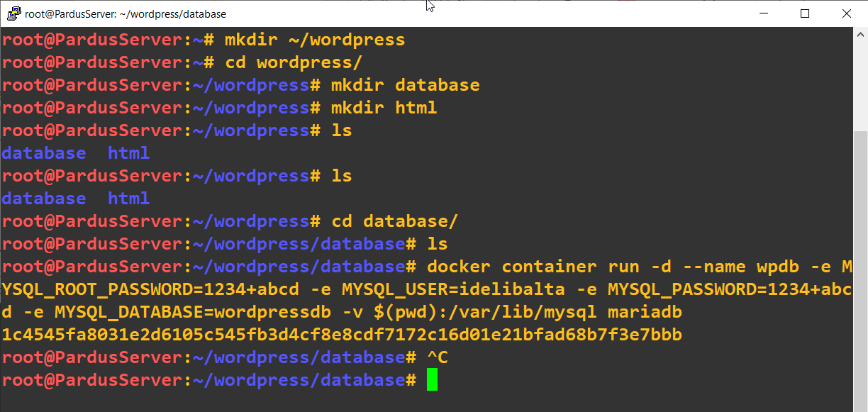Maximize the PuTTY terminal window
The width and height of the screenshot is (868, 412).
pos(805,13)
